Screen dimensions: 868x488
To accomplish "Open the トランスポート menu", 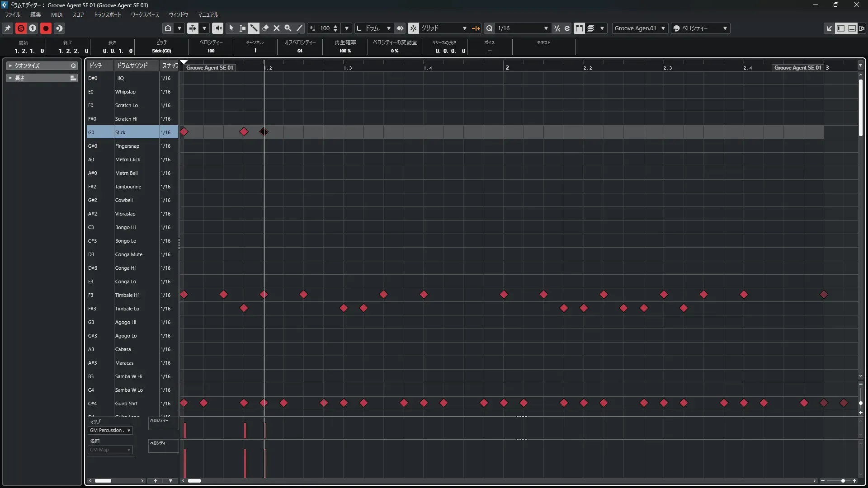I will (x=107, y=14).
